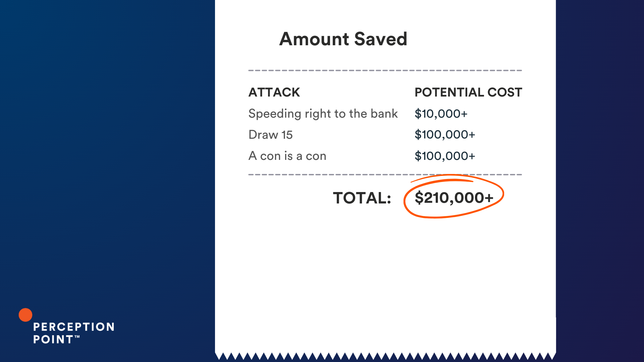Click the trademark symbol after POINT
The height and width of the screenshot is (362, 644).
[x=77, y=337]
